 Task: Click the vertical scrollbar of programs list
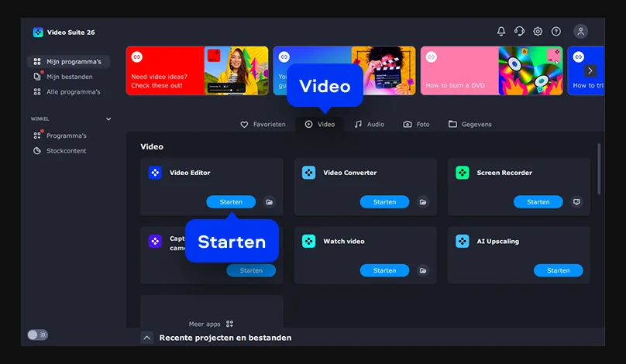(x=599, y=170)
